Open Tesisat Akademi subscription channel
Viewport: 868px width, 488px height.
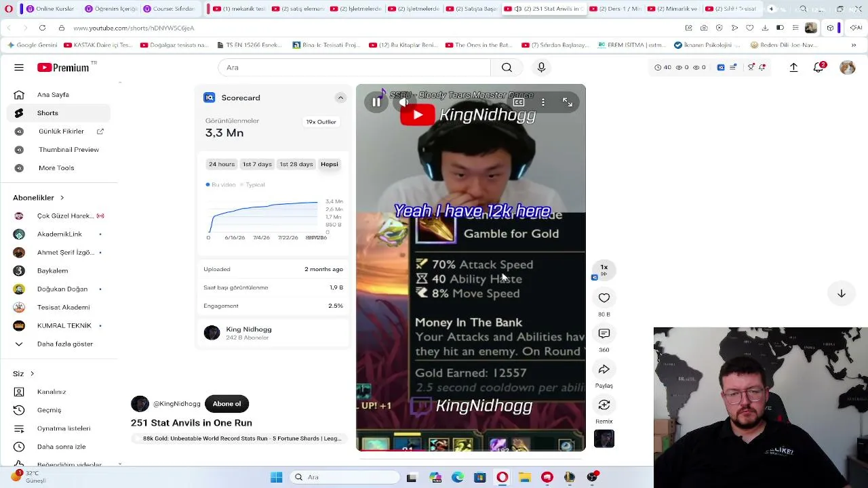59,308
